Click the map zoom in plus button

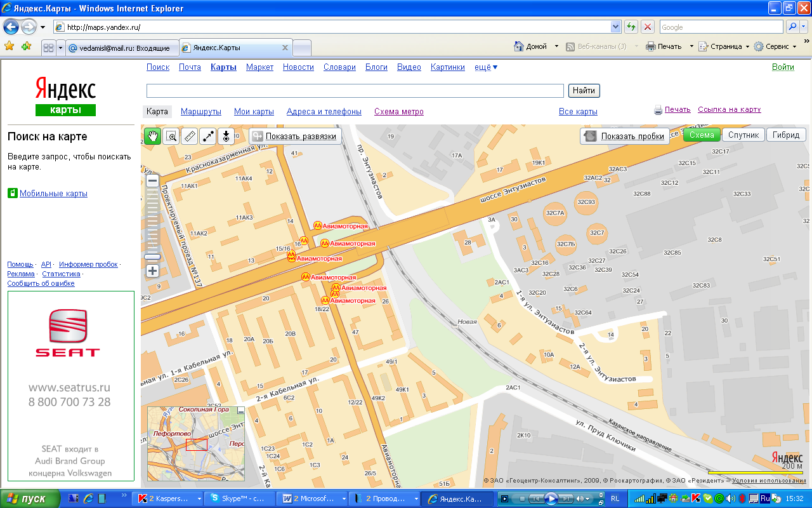[x=152, y=271]
